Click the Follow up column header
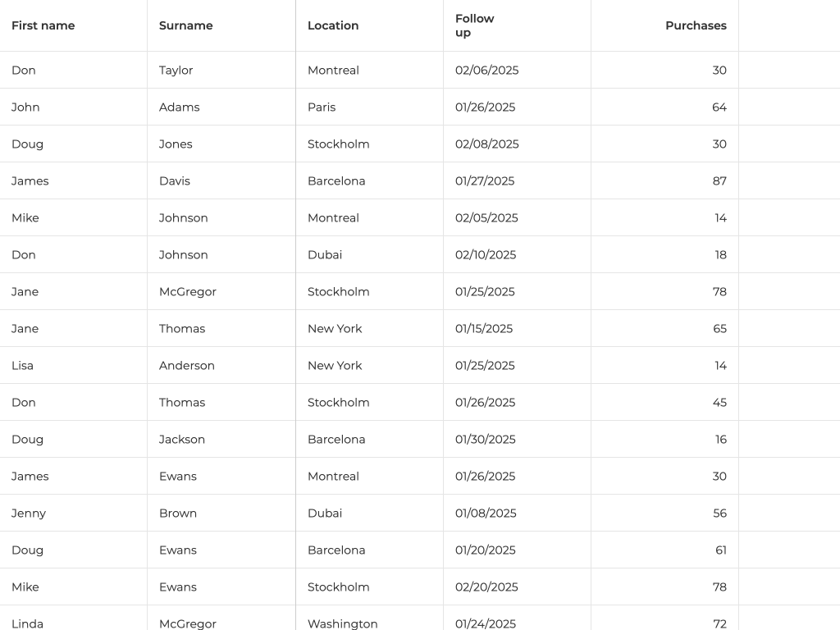This screenshot has width=840, height=630. [475, 25]
